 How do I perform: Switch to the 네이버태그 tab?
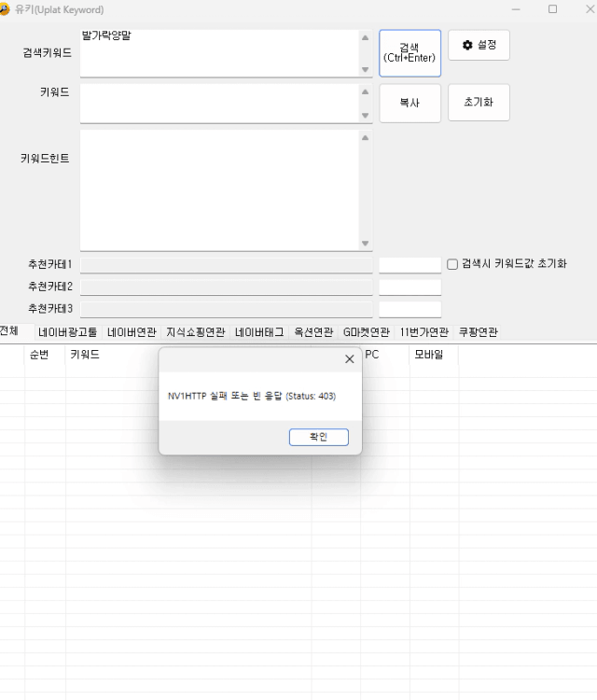coord(259,332)
